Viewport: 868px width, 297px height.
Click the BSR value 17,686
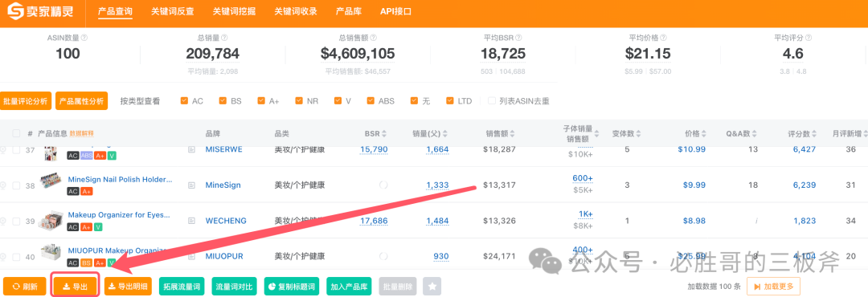(374, 221)
